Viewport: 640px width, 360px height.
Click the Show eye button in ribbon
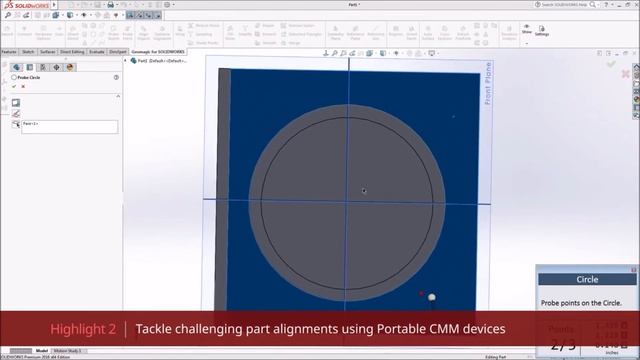(527, 29)
